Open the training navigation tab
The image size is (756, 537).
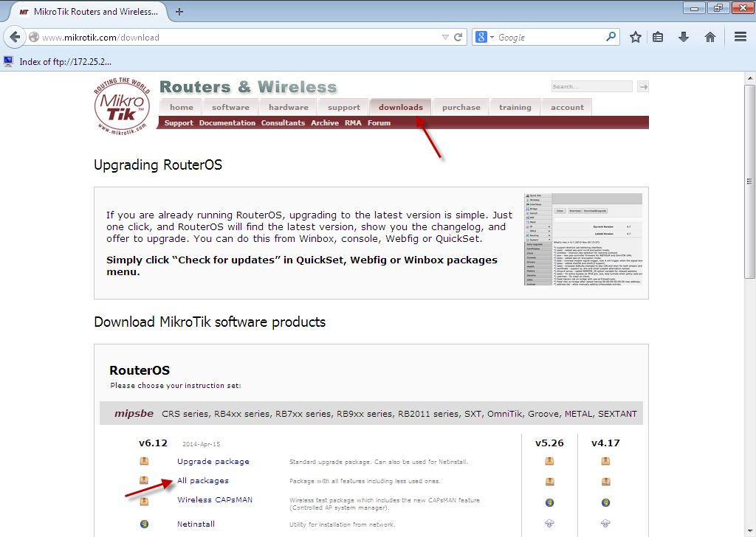pyautogui.click(x=515, y=108)
